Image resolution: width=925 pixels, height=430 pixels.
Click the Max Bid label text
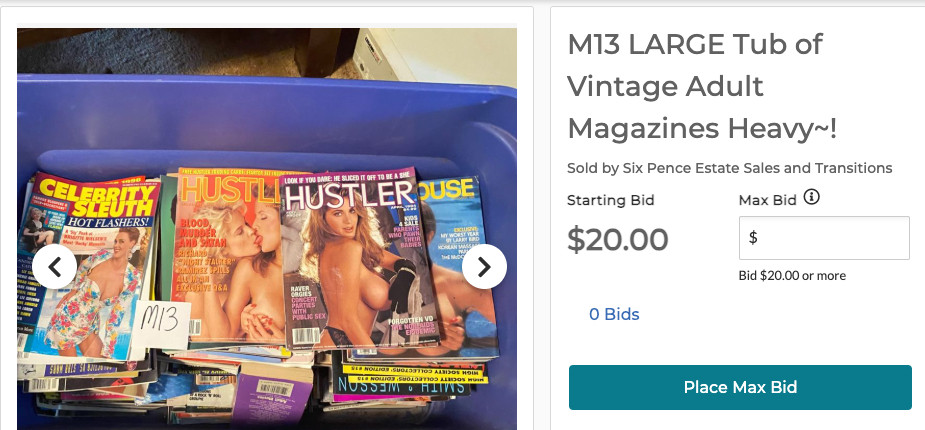point(767,201)
